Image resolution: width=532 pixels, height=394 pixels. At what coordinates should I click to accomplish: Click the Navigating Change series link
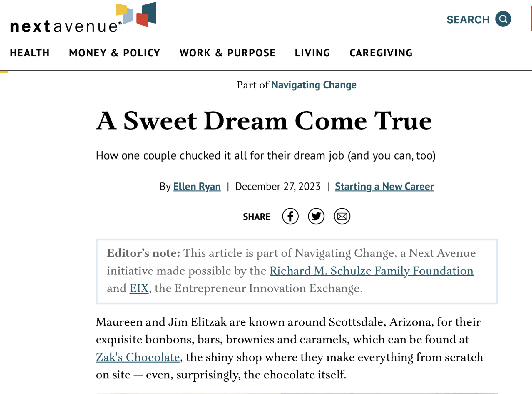tap(314, 85)
